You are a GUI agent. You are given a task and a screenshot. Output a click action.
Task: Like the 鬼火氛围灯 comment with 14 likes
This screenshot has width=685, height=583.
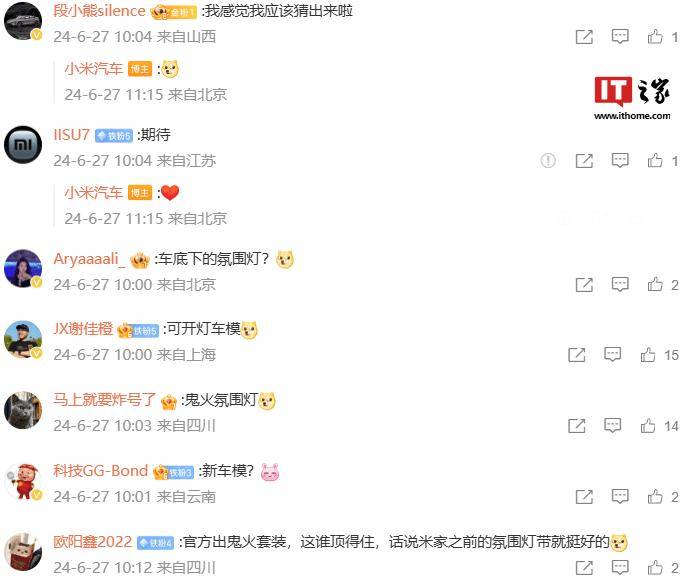coord(647,426)
